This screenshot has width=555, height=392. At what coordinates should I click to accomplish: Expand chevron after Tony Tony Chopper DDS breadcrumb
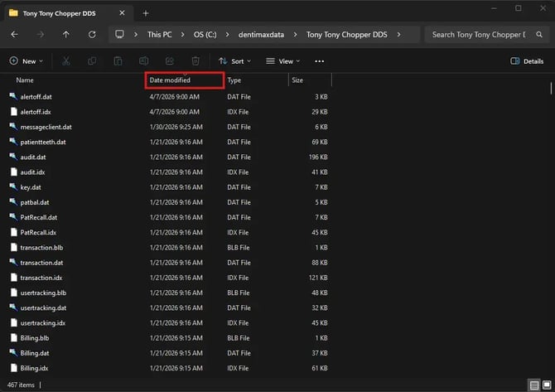point(397,35)
